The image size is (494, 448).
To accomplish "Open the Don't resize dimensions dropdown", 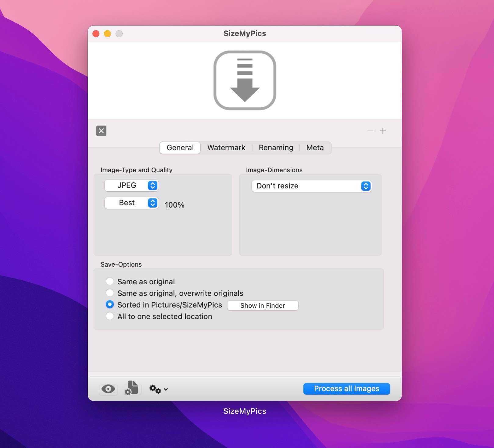I will (x=311, y=186).
